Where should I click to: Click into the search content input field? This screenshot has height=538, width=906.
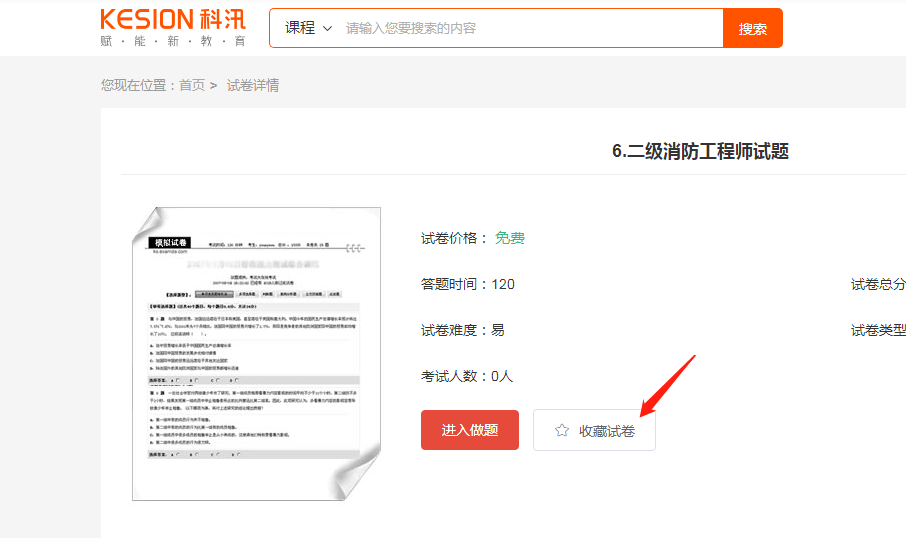[x=530, y=28]
